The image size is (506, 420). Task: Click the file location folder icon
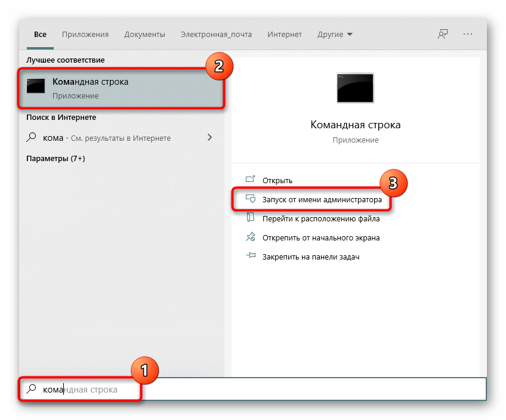[x=251, y=218]
